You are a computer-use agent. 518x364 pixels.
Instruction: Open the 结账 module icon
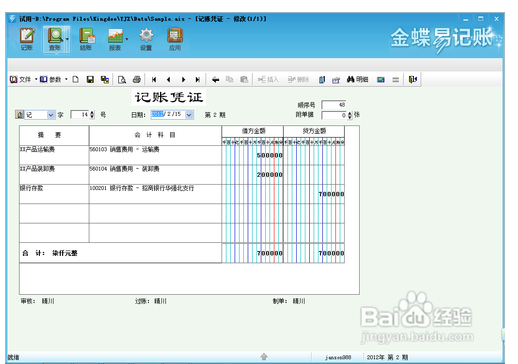(x=86, y=39)
